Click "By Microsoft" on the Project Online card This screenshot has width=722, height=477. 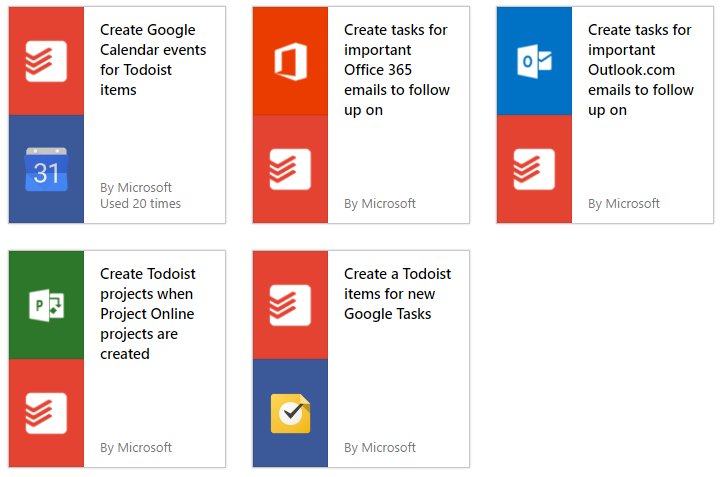tap(136, 448)
